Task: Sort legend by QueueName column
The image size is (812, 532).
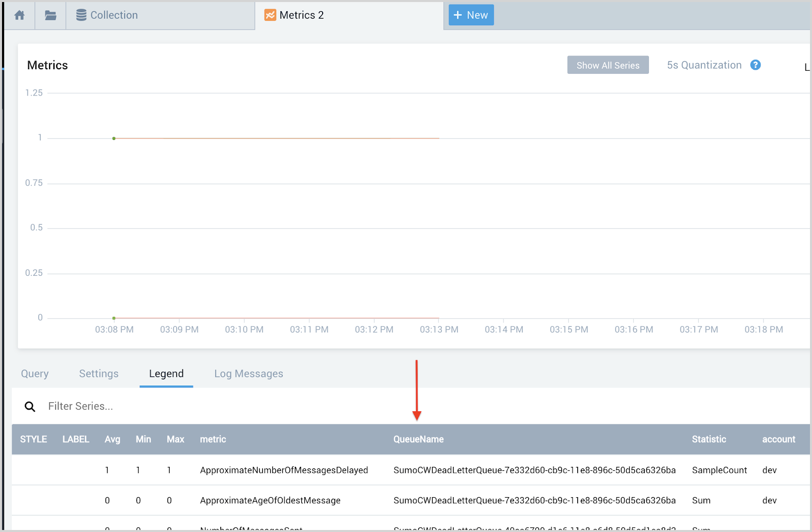Action: pos(418,439)
